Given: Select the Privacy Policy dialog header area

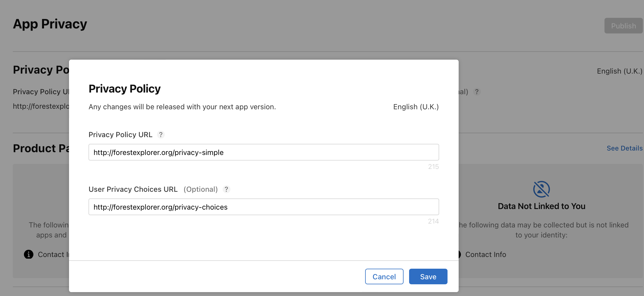Looking at the screenshot, I should pos(124,88).
